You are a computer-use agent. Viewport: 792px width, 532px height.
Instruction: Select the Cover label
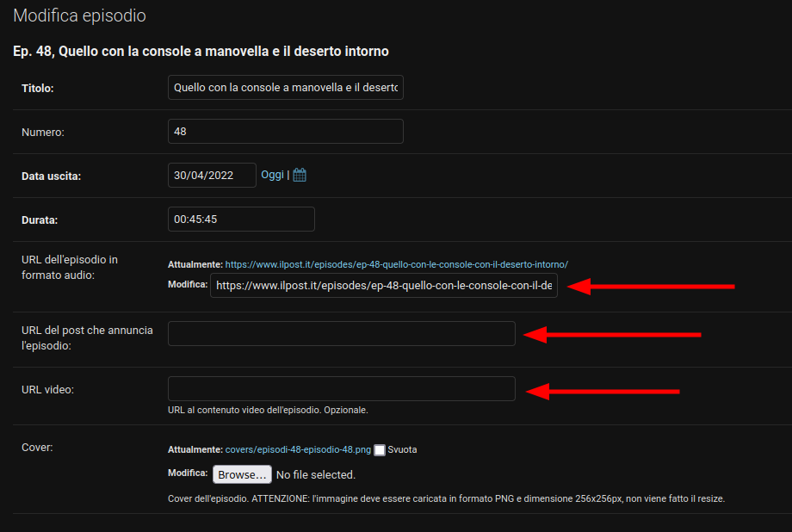(x=37, y=447)
